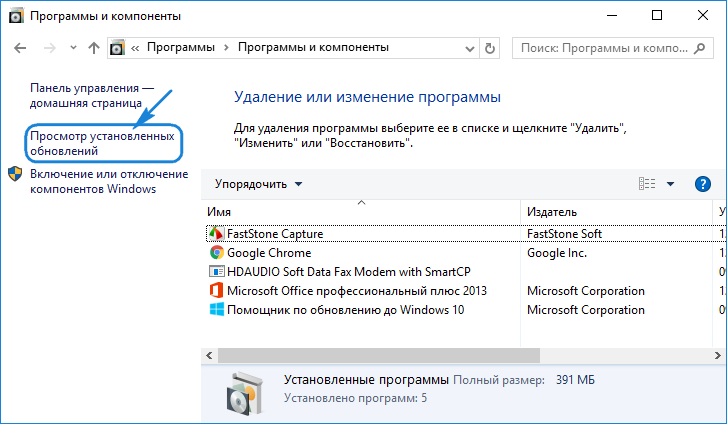This screenshot has height=424, width=727.
Task: Open the Упорядочить dropdown menu
Action: pos(257,184)
